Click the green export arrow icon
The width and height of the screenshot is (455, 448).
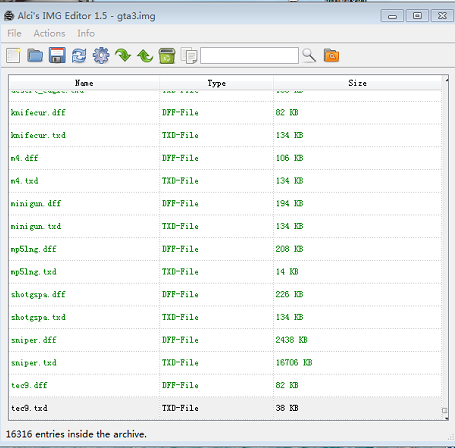pos(145,55)
